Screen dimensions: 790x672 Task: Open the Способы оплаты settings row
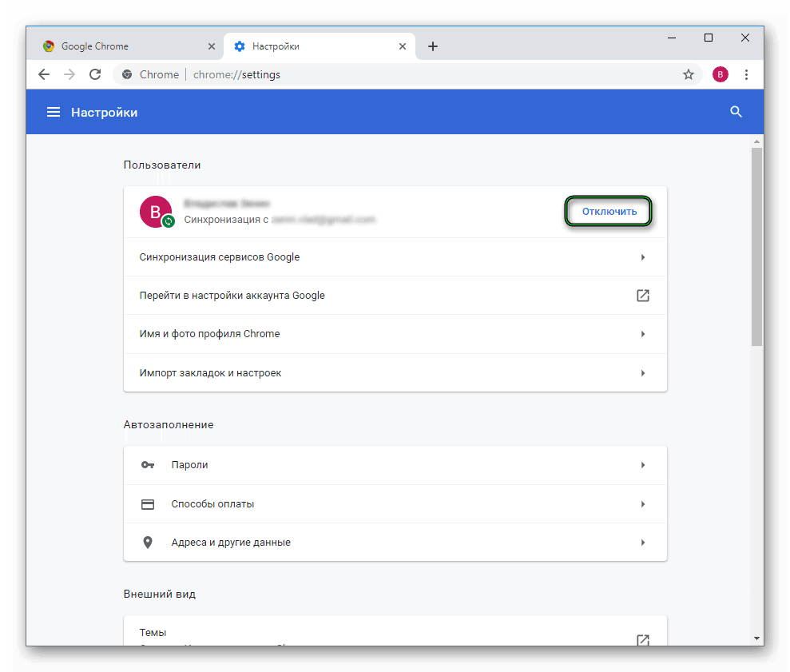tap(395, 504)
